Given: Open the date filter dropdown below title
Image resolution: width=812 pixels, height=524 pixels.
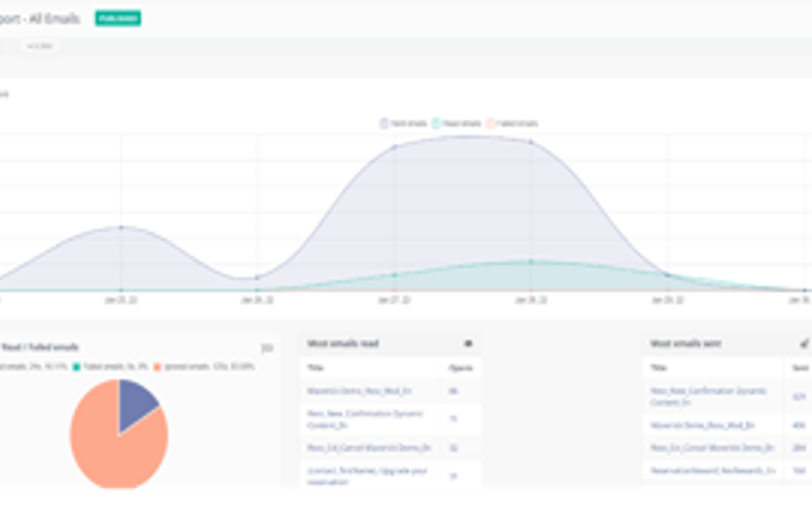Looking at the screenshot, I should pos(40,46).
